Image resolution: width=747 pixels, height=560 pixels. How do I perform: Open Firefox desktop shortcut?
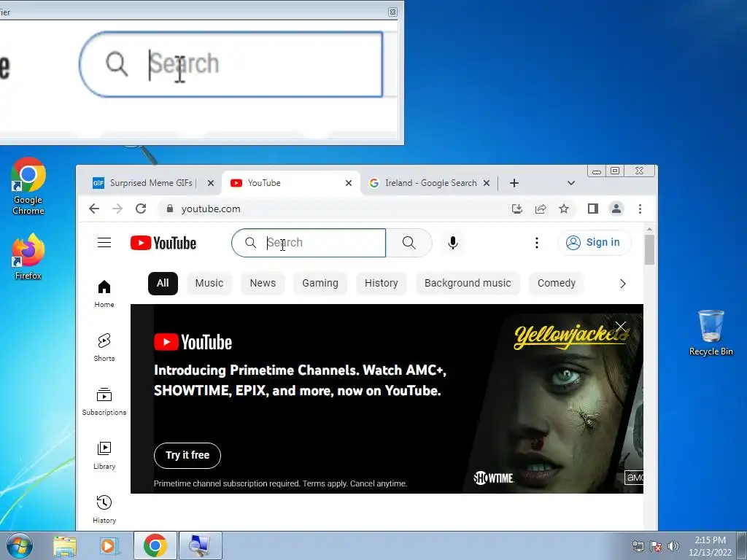point(28,256)
